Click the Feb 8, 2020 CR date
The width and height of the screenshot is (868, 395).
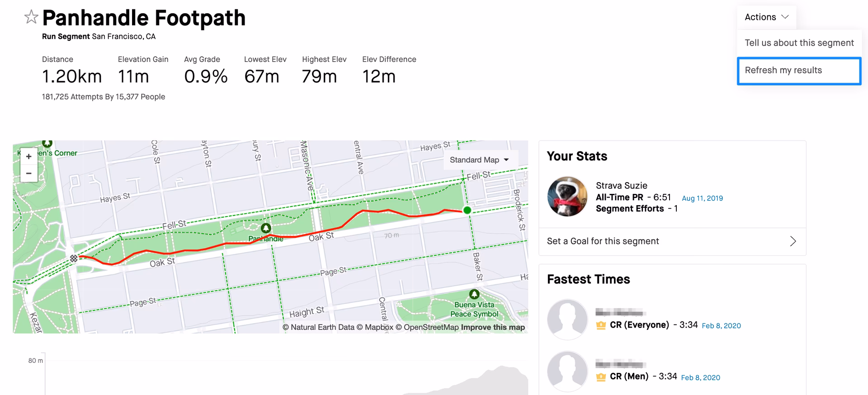(721, 326)
